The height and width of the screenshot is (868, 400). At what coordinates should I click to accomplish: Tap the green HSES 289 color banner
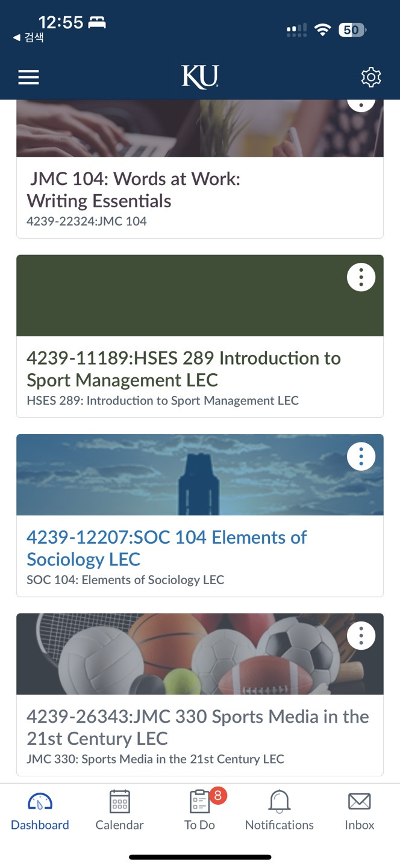(x=181, y=295)
